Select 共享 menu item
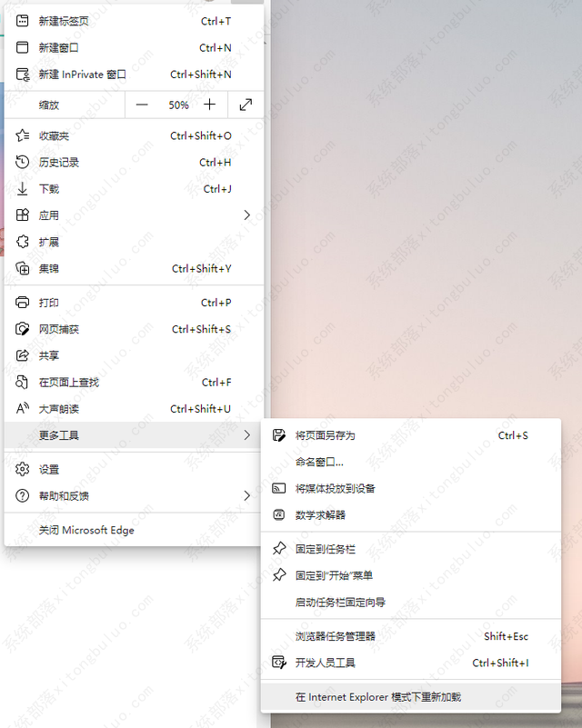The width and height of the screenshot is (582, 728). coord(135,355)
